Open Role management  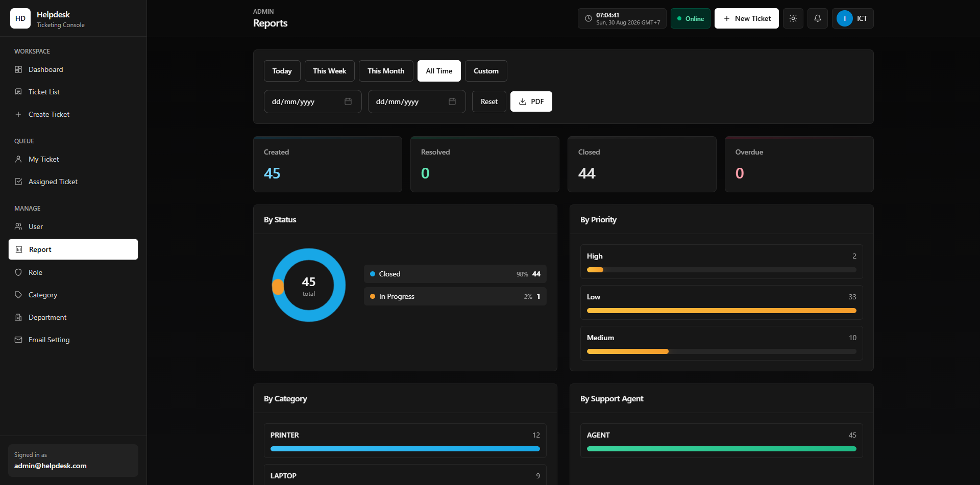pyautogui.click(x=73, y=272)
